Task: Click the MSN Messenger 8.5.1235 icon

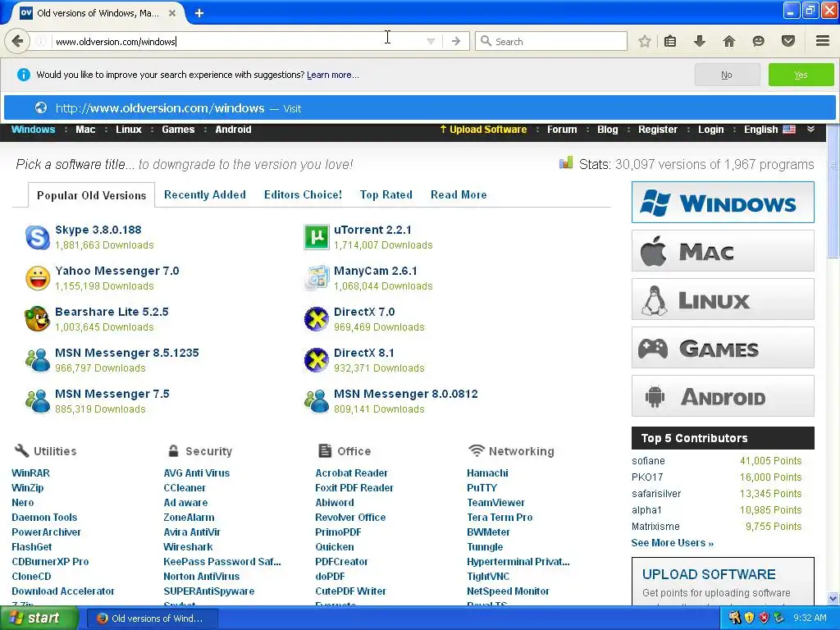Action: pos(38,361)
